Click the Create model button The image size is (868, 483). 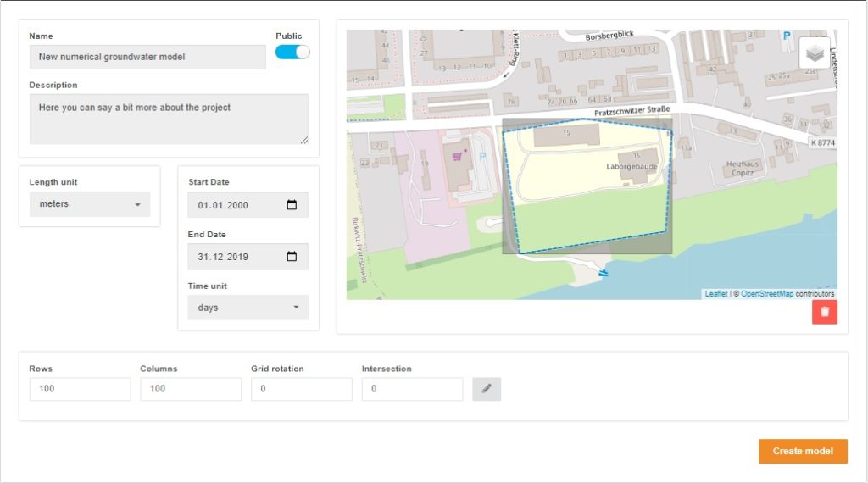pos(803,451)
